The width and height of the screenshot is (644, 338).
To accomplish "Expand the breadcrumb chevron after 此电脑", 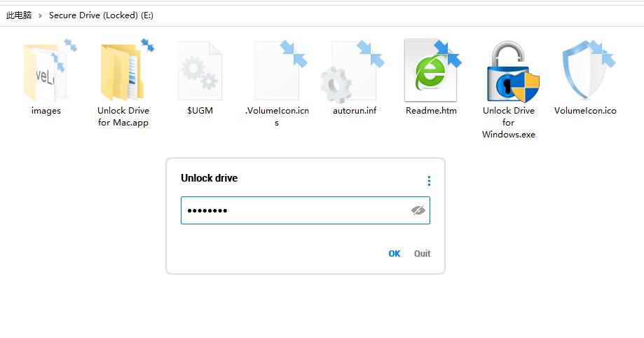I will pyautogui.click(x=40, y=15).
